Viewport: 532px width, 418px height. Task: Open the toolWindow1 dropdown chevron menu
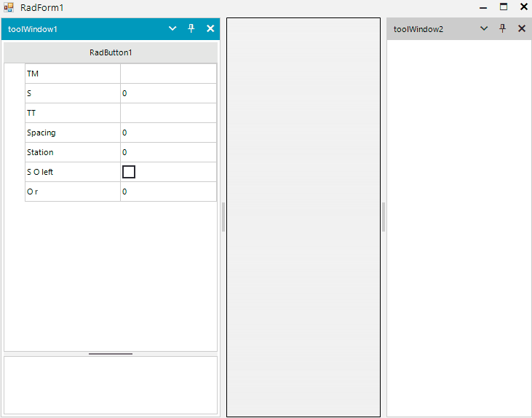click(172, 28)
